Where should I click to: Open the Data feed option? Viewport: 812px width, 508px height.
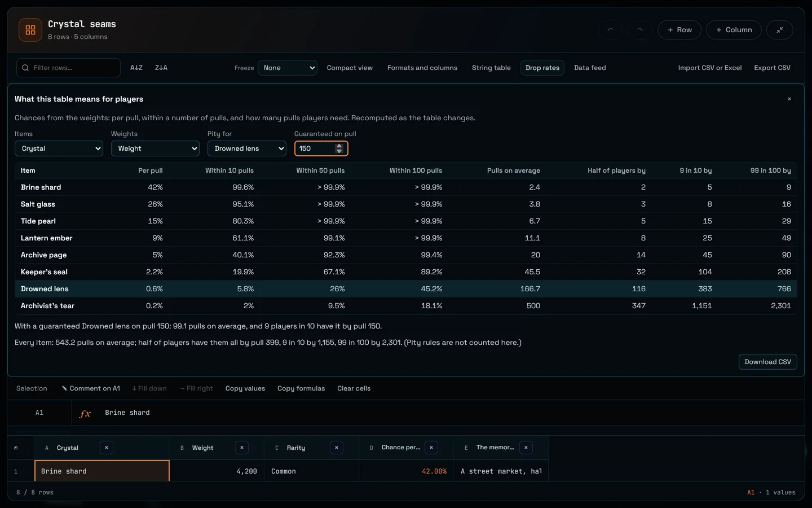tap(590, 68)
